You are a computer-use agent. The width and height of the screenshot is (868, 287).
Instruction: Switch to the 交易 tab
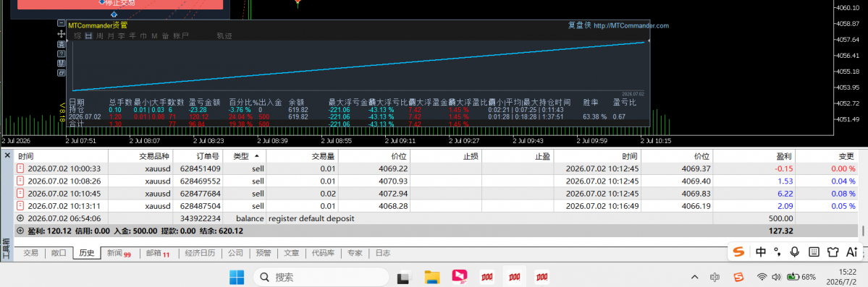[x=31, y=253]
